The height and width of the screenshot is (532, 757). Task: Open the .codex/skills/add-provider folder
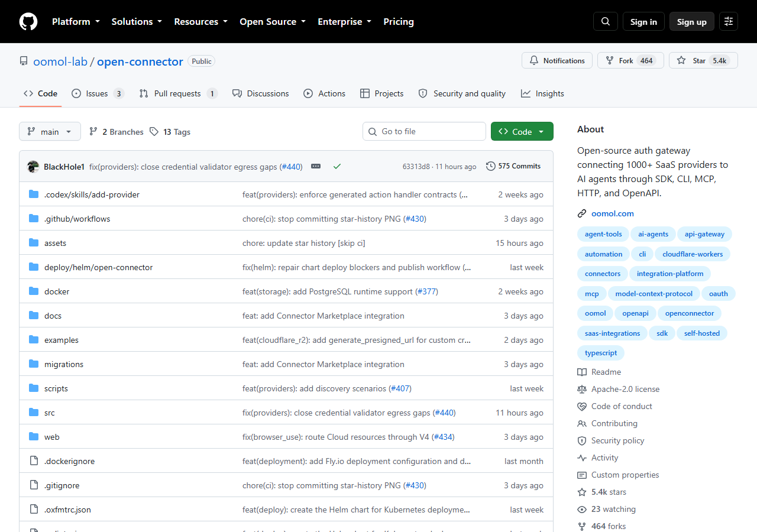(92, 194)
